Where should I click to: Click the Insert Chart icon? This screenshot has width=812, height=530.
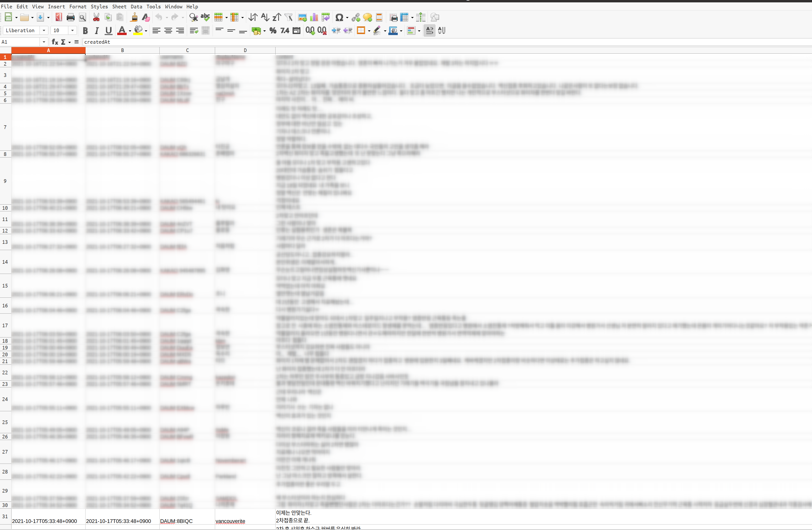(314, 17)
